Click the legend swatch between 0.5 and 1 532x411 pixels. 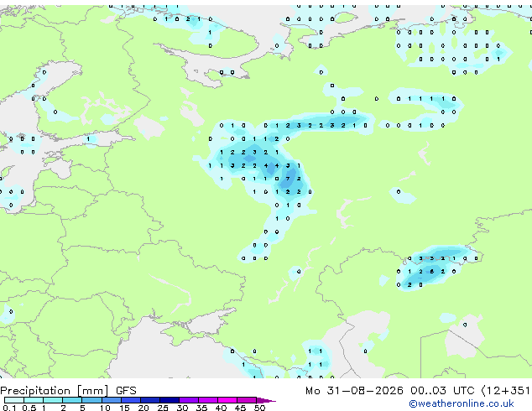pos(34,400)
